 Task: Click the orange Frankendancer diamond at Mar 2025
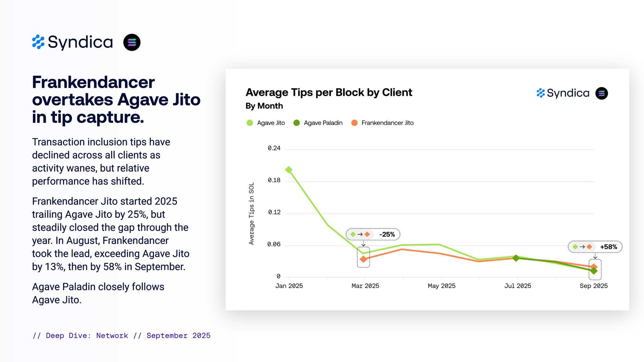[x=364, y=259]
